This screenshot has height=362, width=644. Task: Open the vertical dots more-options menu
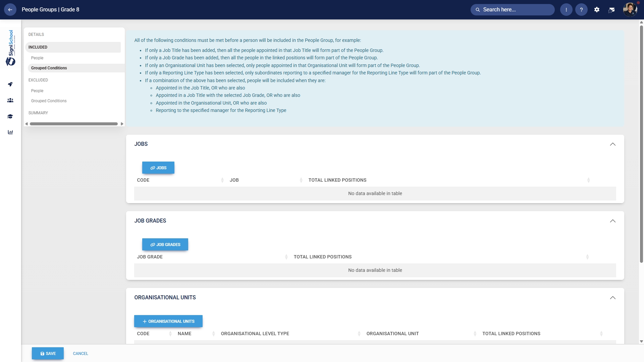coord(566,10)
